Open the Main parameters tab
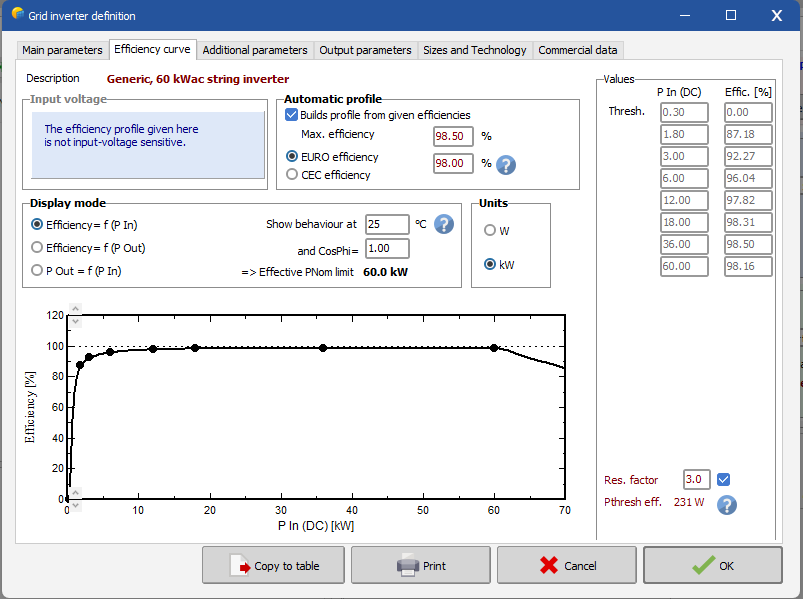This screenshot has height=599, width=803. tap(62, 50)
